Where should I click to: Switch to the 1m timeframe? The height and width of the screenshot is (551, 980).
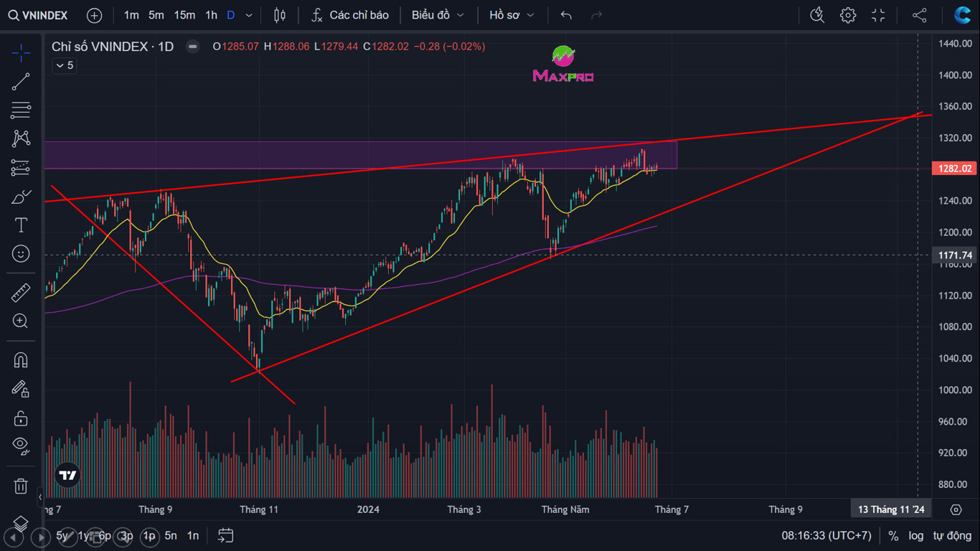131,15
